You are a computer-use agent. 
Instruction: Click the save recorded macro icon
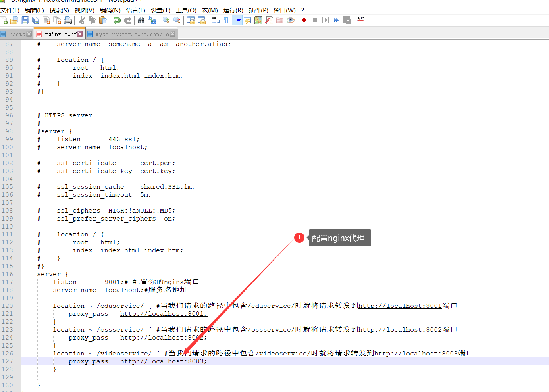coord(347,20)
